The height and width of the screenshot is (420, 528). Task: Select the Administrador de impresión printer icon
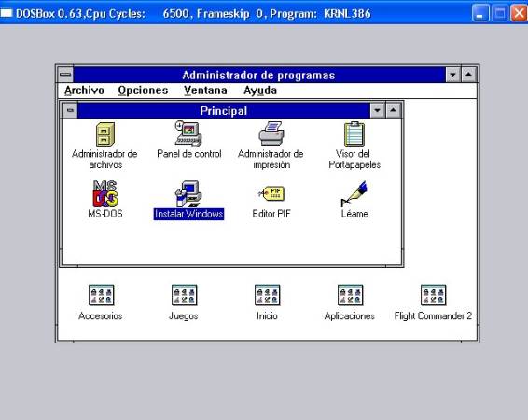click(x=271, y=133)
